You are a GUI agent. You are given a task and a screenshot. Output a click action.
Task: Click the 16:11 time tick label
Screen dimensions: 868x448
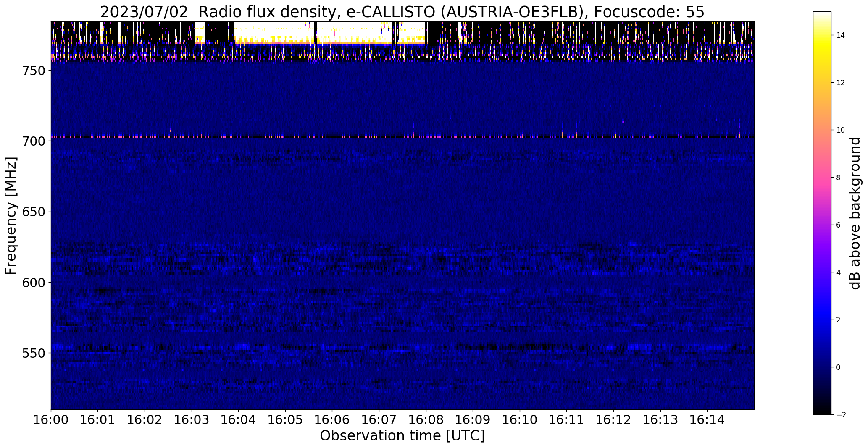coord(567,419)
